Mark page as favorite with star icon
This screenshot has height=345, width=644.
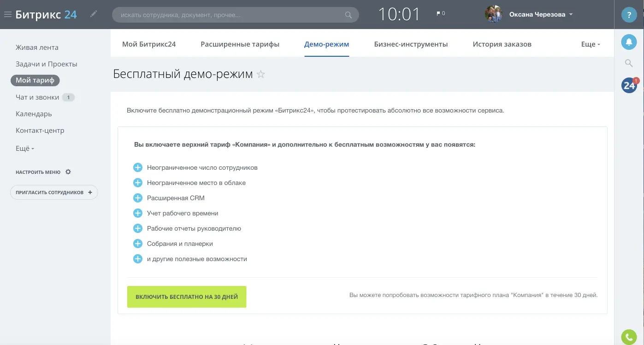click(x=261, y=74)
